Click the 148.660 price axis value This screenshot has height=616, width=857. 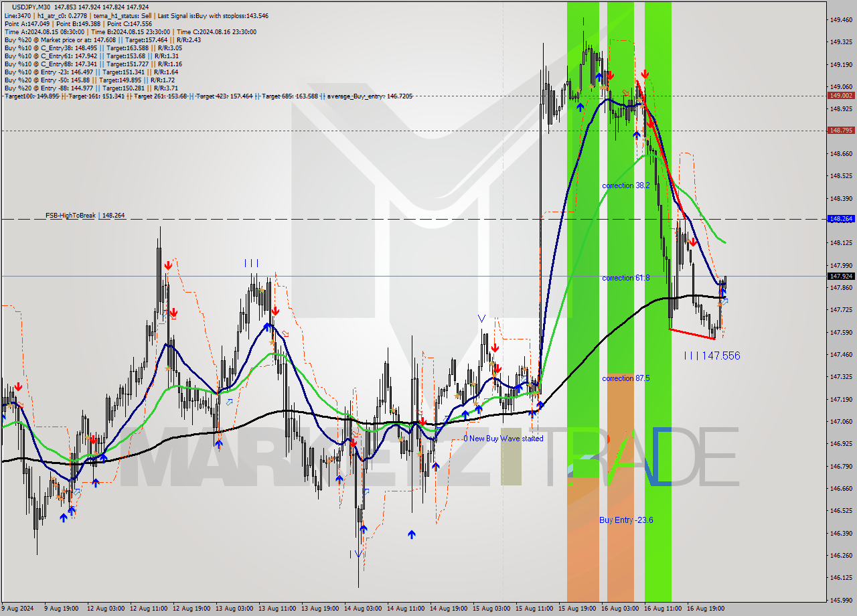pos(841,154)
